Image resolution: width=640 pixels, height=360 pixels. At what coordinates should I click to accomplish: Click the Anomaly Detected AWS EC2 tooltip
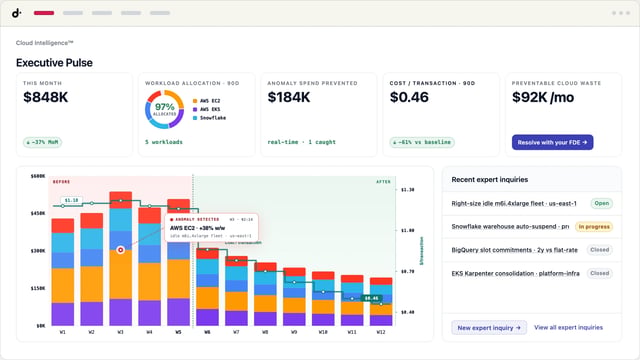212,227
